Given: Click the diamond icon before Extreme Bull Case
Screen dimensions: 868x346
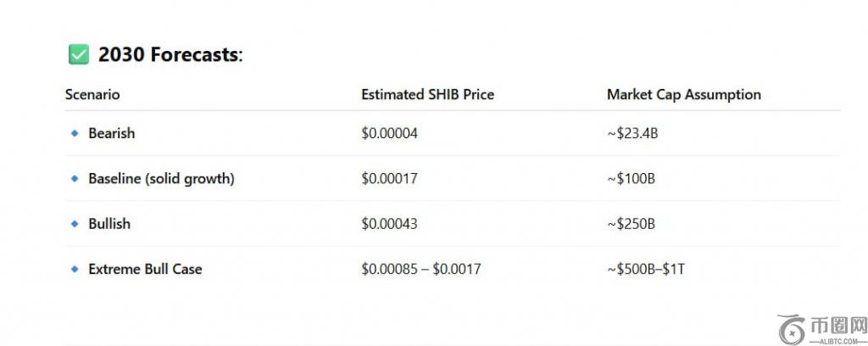Looking at the screenshot, I should point(75,270).
